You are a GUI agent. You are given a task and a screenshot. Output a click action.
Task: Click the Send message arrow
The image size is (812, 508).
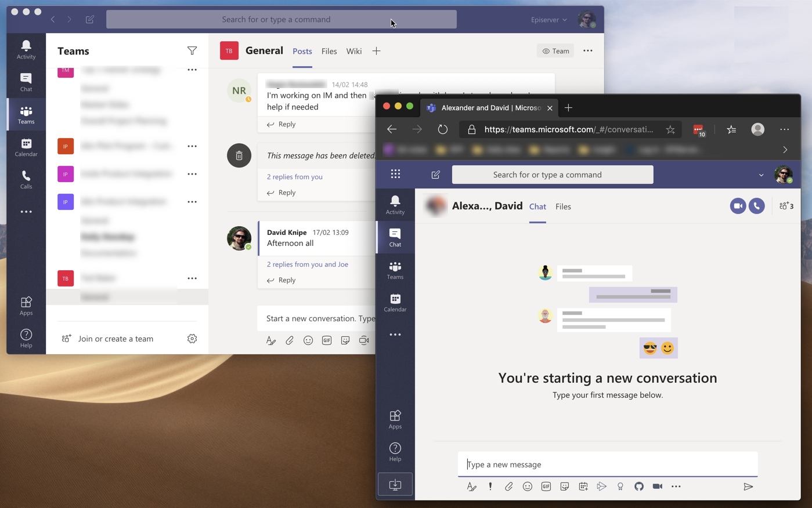[748, 487]
